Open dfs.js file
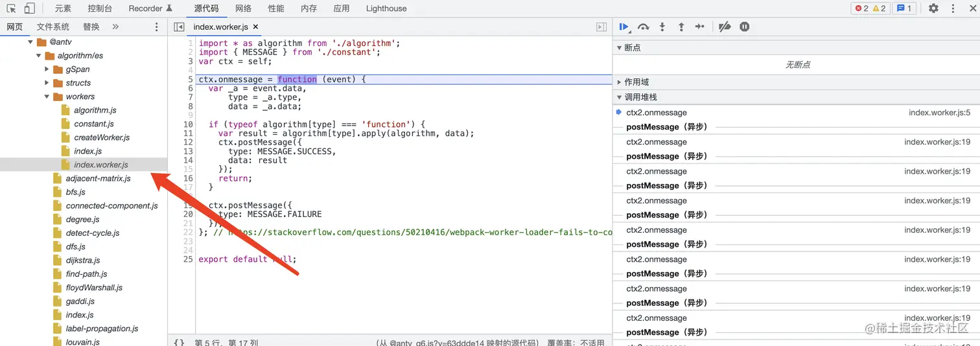 pyautogui.click(x=75, y=246)
